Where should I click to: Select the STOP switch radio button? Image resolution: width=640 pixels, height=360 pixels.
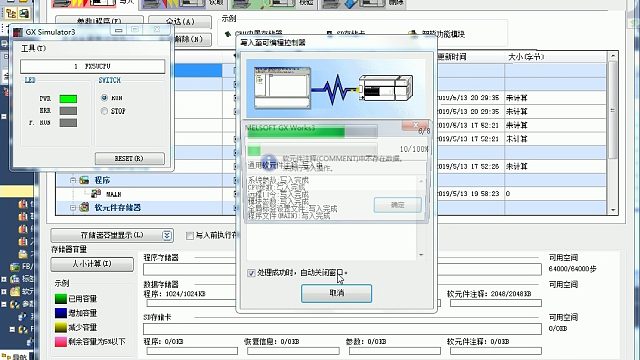tap(104, 111)
